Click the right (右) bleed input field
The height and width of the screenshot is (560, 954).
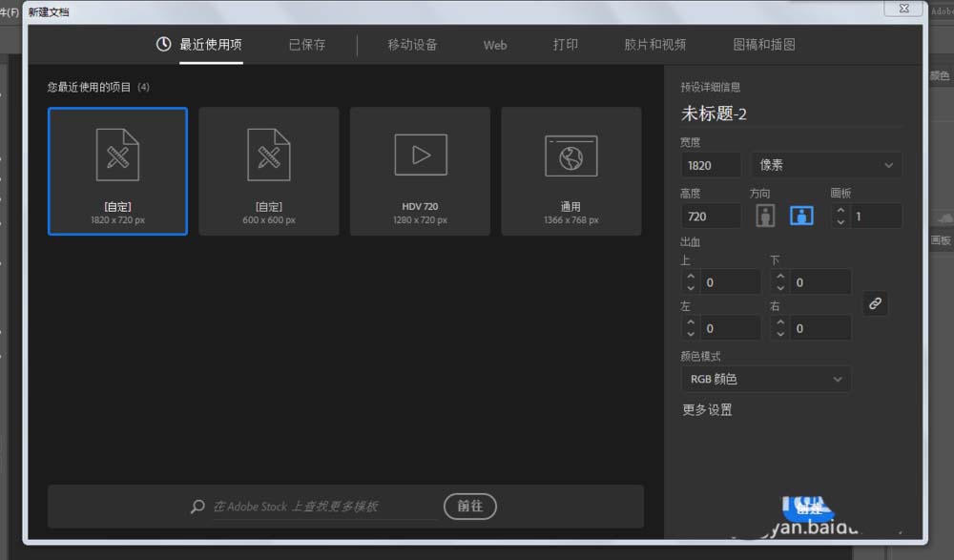pyautogui.click(x=819, y=329)
